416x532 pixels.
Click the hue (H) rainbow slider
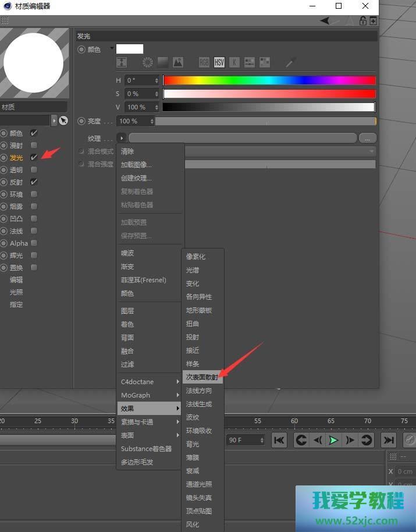point(269,80)
